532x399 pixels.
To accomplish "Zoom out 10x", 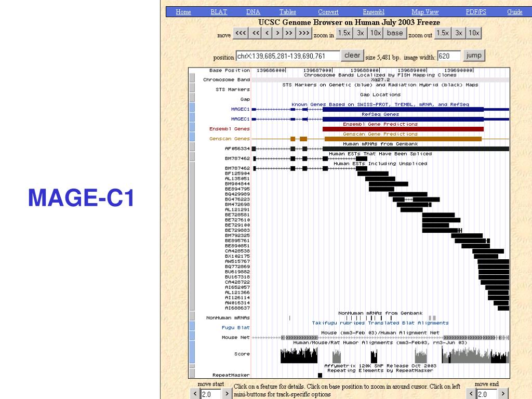I will click(x=474, y=33).
